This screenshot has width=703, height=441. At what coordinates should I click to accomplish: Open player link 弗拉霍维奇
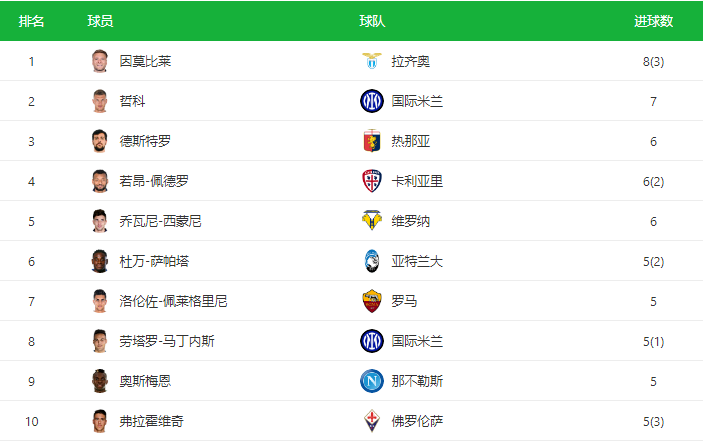tap(152, 421)
